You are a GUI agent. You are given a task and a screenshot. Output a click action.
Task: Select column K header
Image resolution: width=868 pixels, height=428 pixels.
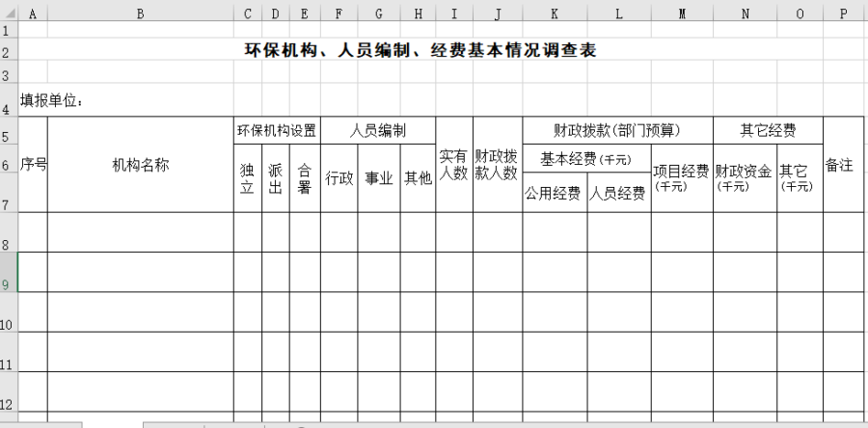(555, 13)
